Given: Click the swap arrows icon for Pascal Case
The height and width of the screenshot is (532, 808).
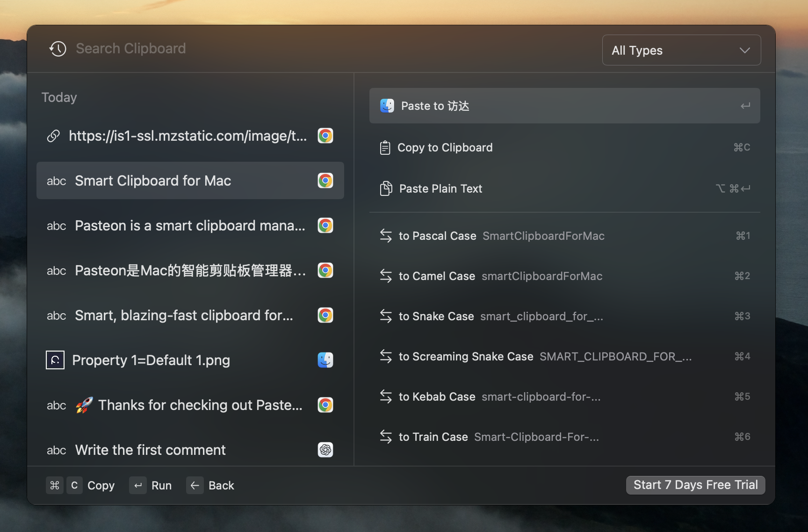Looking at the screenshot, I should (386, 236).
